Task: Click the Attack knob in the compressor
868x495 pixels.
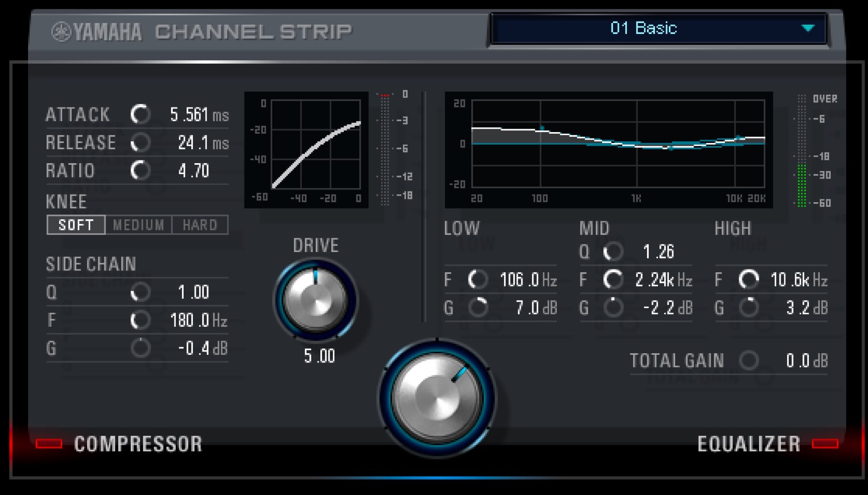Action: coord(140,114)
